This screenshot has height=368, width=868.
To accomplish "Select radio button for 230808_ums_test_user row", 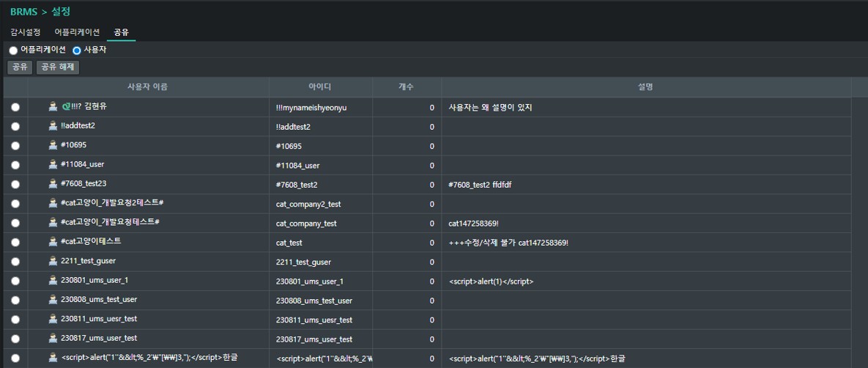I will 15,301.
